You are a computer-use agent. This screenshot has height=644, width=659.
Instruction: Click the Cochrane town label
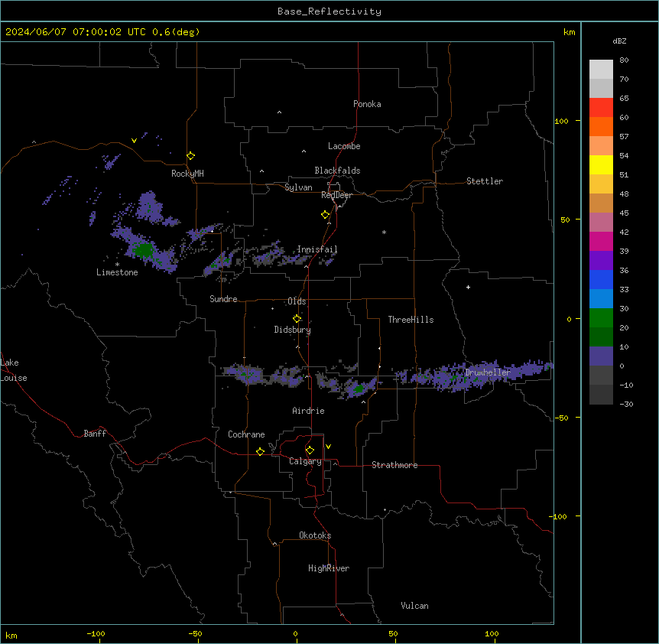point(246,434)
